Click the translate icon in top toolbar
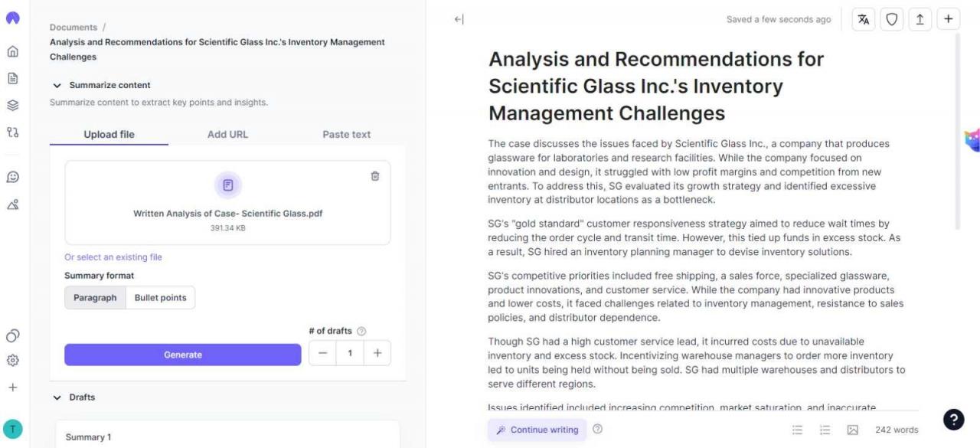The width and height of the screenshot is (980, 448). 864,20
